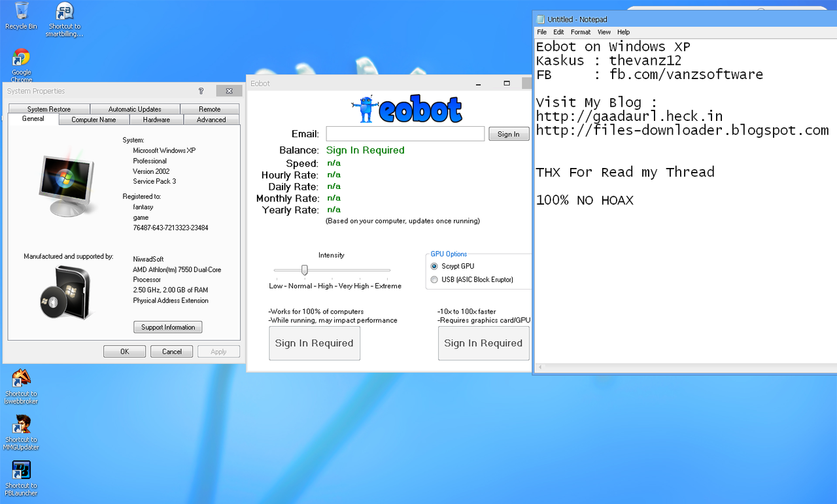Screen dimensions: 837x504
Task: Click the green 'Sign In Required' balance text
Action: coord(365,150)
